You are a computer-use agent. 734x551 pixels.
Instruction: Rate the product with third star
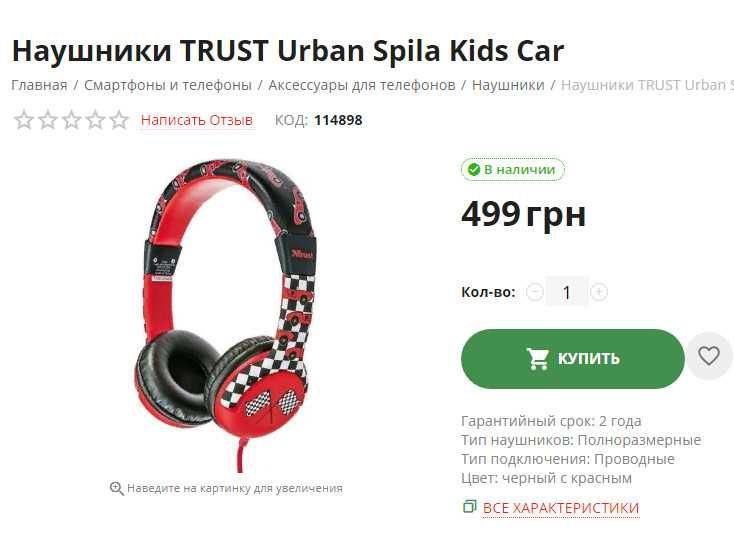tap(71, 120)
